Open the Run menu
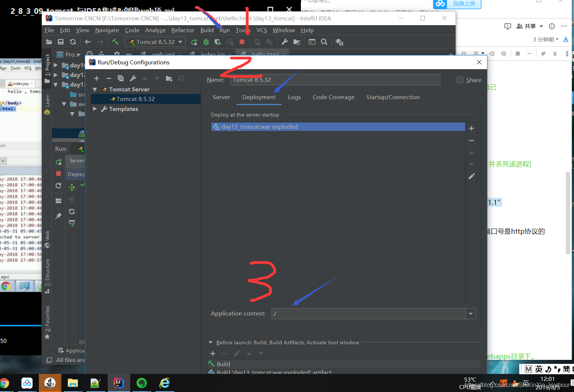 (225, 30)
